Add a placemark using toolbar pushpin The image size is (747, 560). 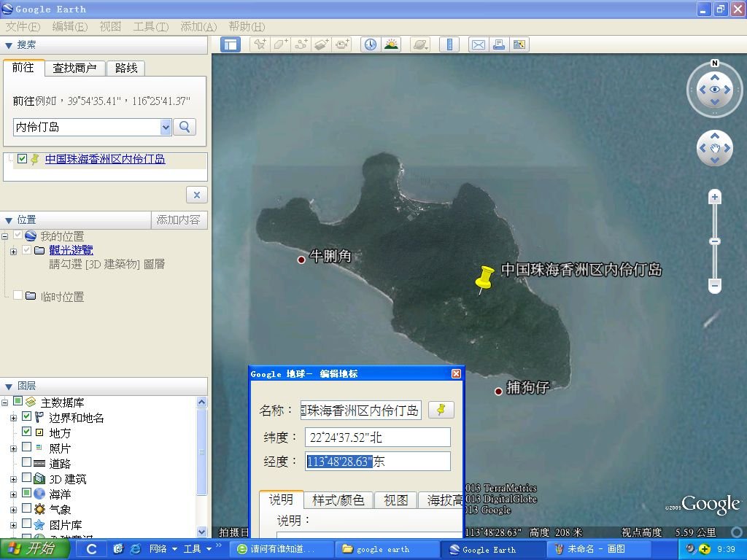(260, 44)
